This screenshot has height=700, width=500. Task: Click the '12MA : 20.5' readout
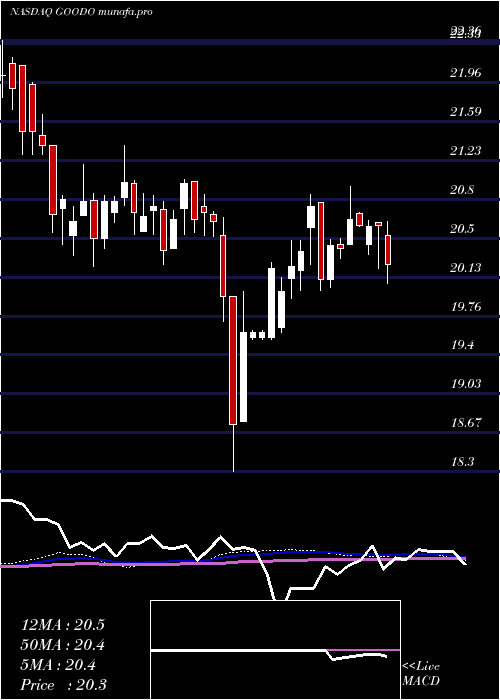click(62, 625)
